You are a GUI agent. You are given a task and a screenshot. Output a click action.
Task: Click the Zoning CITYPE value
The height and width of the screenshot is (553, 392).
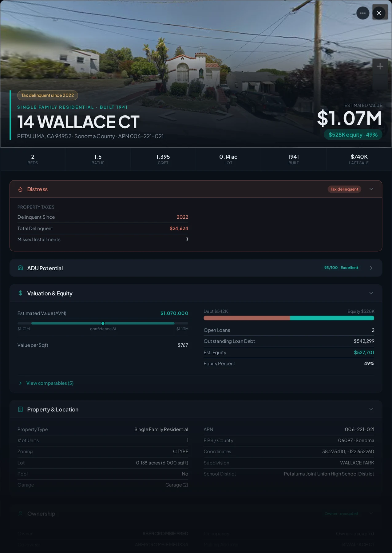coord(180,452)
